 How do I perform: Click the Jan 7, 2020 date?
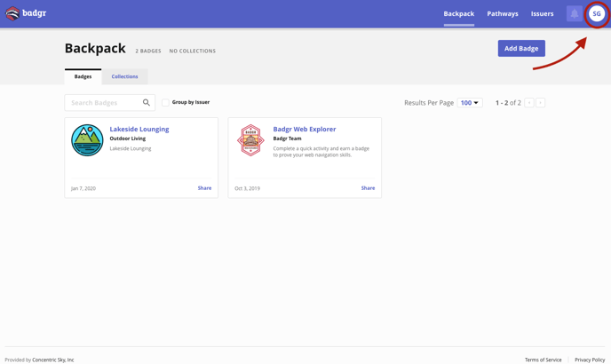83,188
